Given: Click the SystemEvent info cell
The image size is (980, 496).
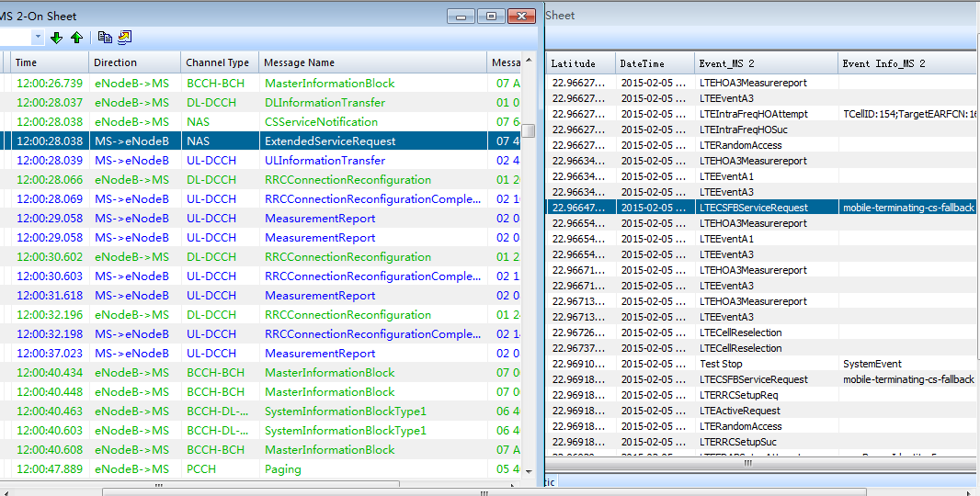Looking at the screenshot, I should (x=908, y=364).
